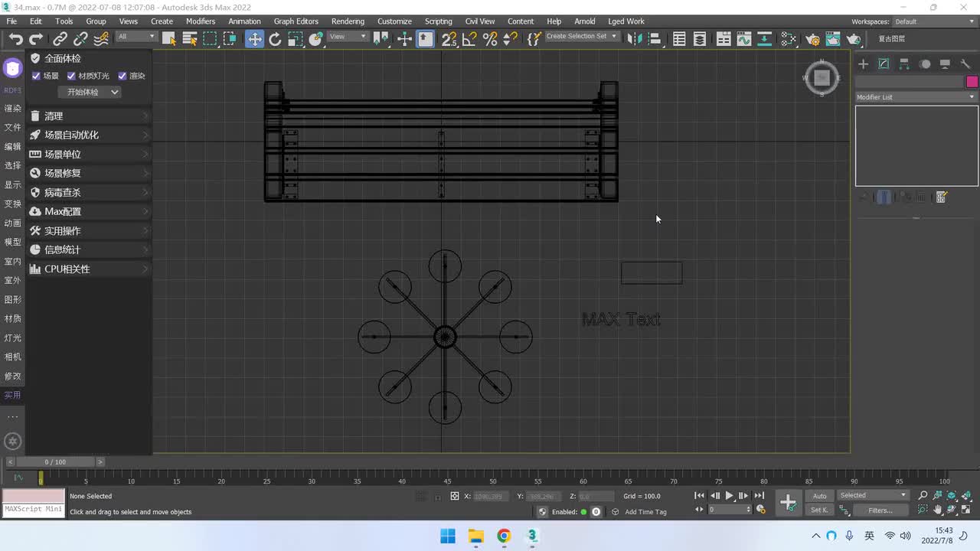Open the Select by Name dialog
Image resolution: width=980 pixels, height=551 pixels.
tap(190, 39)
